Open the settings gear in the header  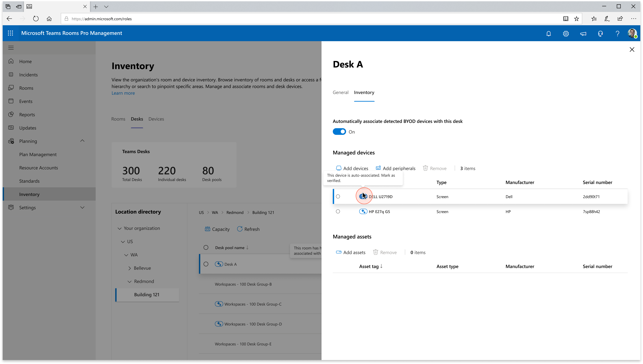point(566,34)
